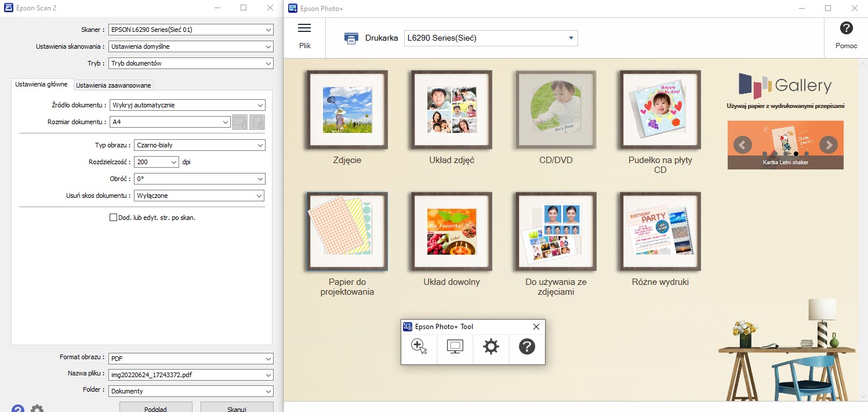
Task: Open Epson Scan 2 help icon
Action: (18, 409)
